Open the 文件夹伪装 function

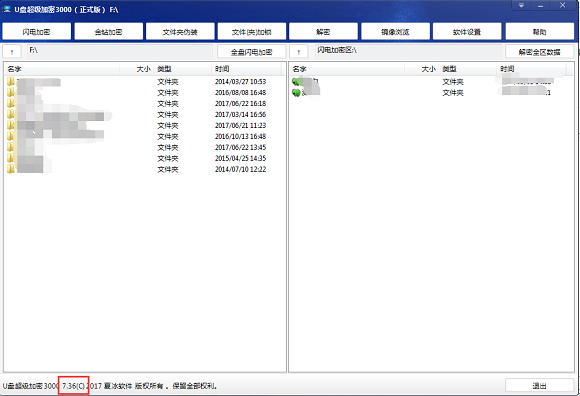point(180,32)
